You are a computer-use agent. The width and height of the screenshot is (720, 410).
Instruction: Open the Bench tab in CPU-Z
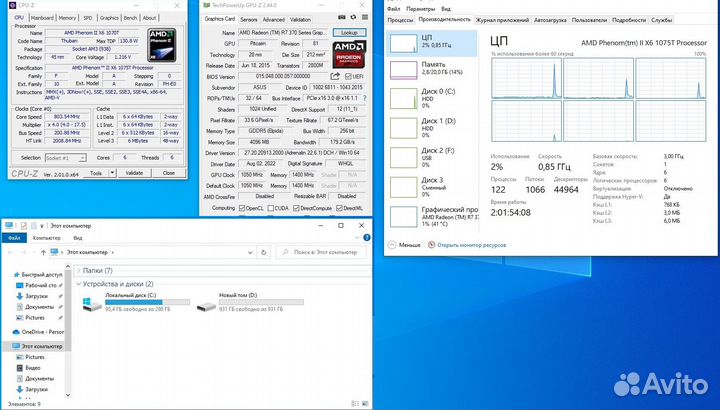point(130,18)
